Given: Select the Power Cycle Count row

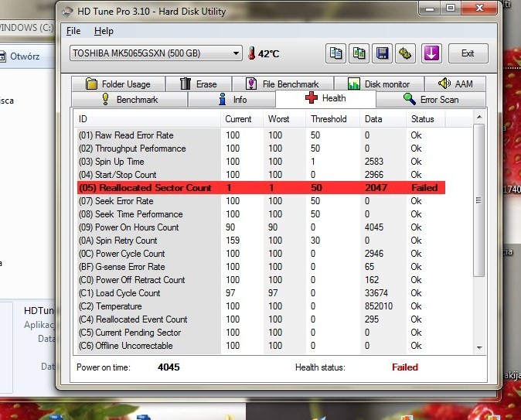Looking at the screenshot, I should [261, 254].
